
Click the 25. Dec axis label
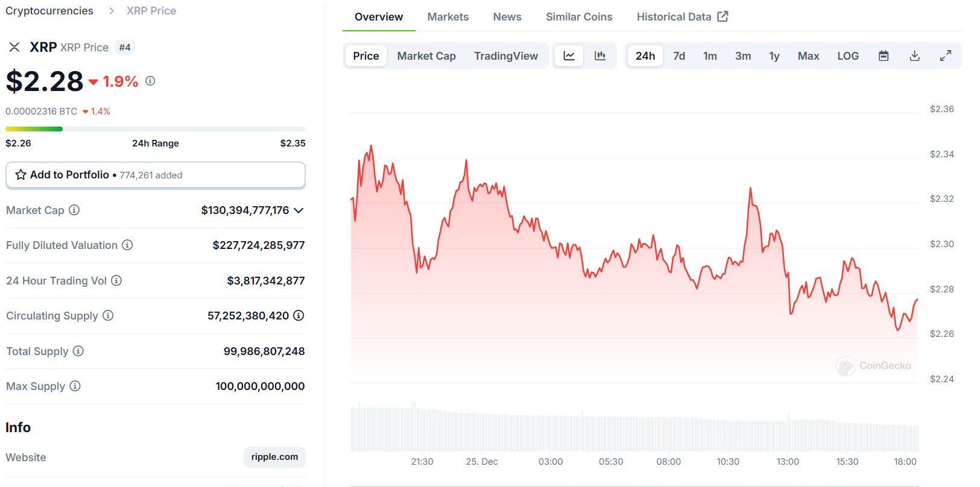[x=482, y=462]
